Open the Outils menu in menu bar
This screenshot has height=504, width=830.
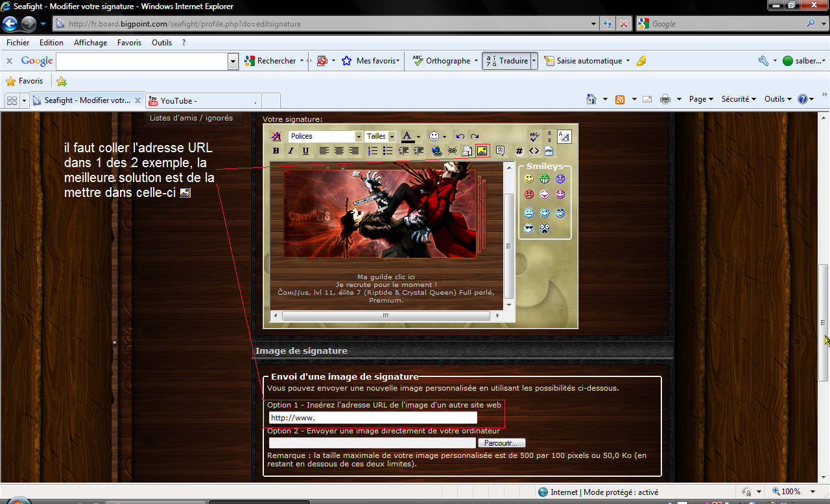[x=161, y=43]
